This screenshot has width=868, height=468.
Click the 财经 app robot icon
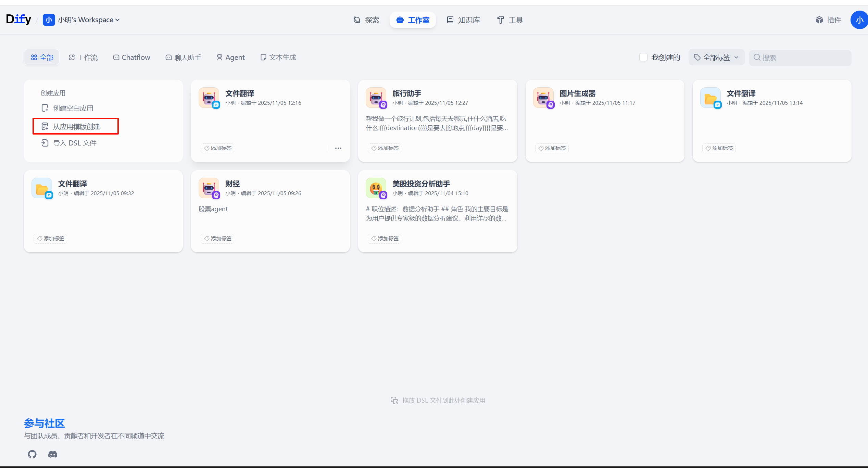pyautogui.click(x=209, y=188)
